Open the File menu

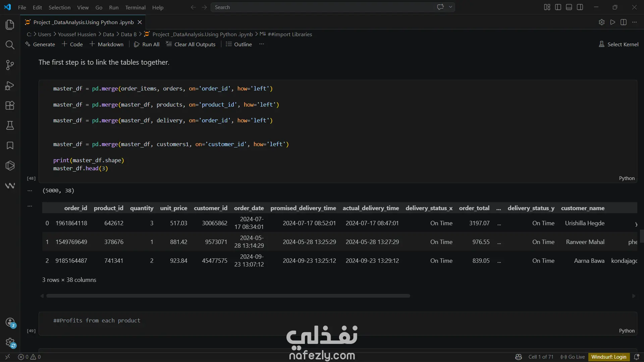tap(22, 7)
